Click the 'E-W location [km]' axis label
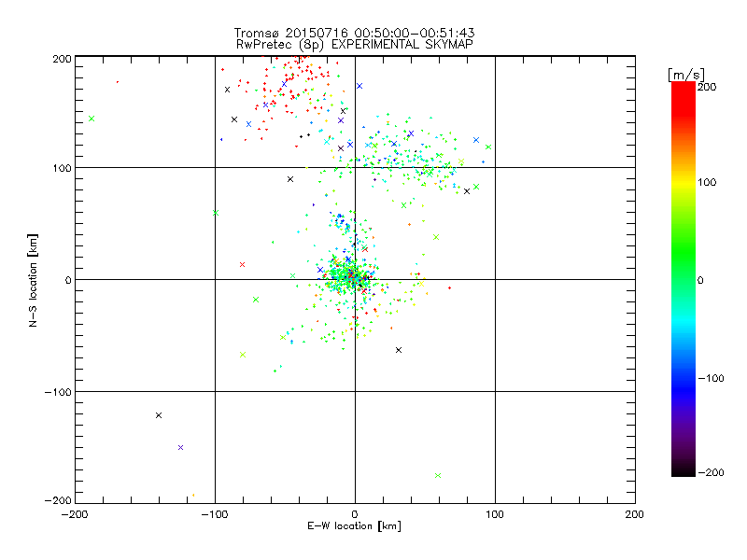This screenshot has height=560, width=747. (x=354, y=526)
